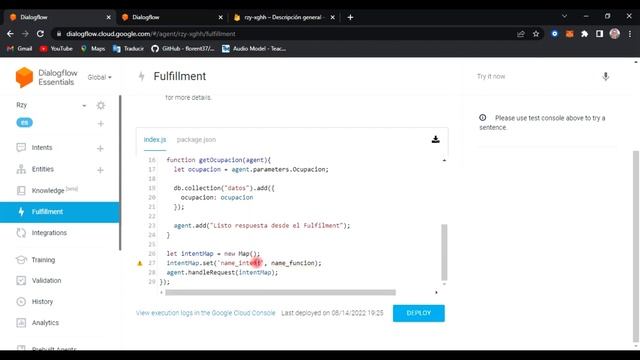640x360 pixels.
Task: Download the fulfillment code with download icon
Action: point(436,139)
